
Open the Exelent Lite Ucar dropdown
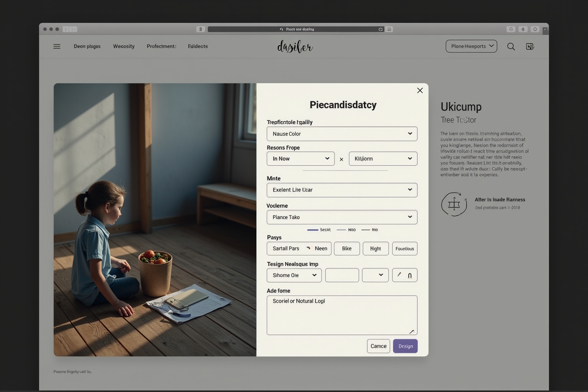pos(341,190)
